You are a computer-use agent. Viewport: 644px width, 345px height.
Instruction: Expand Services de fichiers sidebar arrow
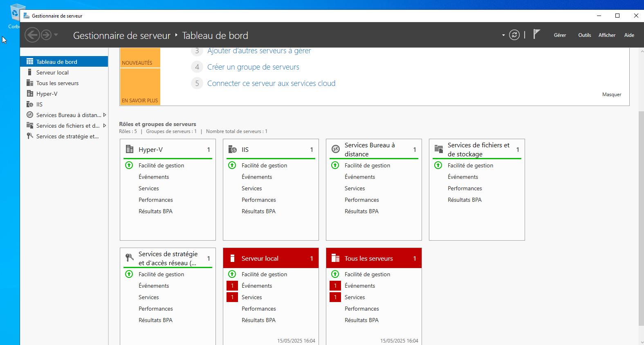[x=105, y=126]
